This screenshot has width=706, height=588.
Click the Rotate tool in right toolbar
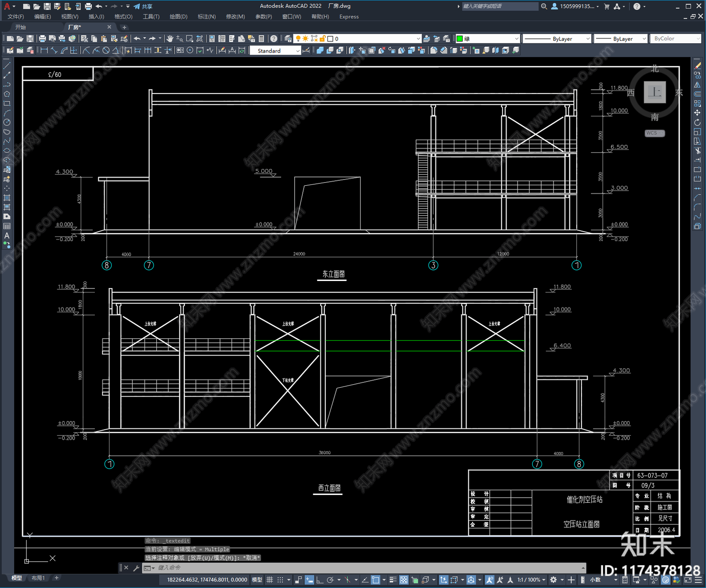[697, 122]
